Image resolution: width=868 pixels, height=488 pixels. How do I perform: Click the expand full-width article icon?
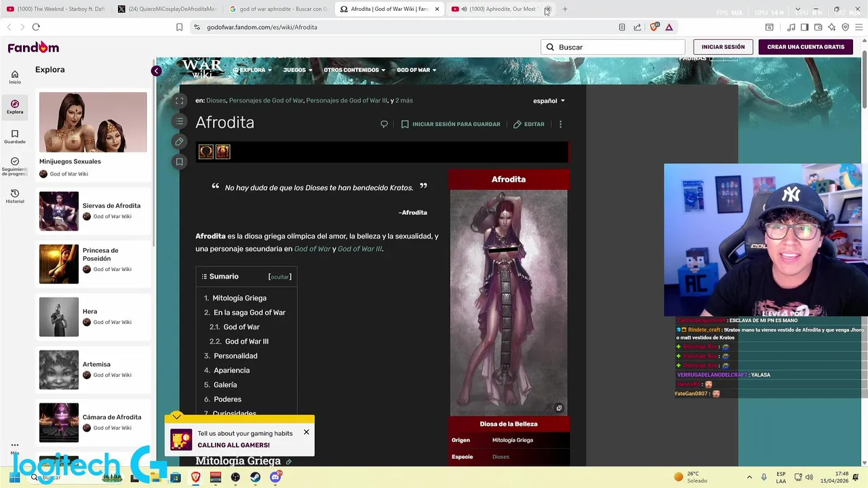[180, 101]
